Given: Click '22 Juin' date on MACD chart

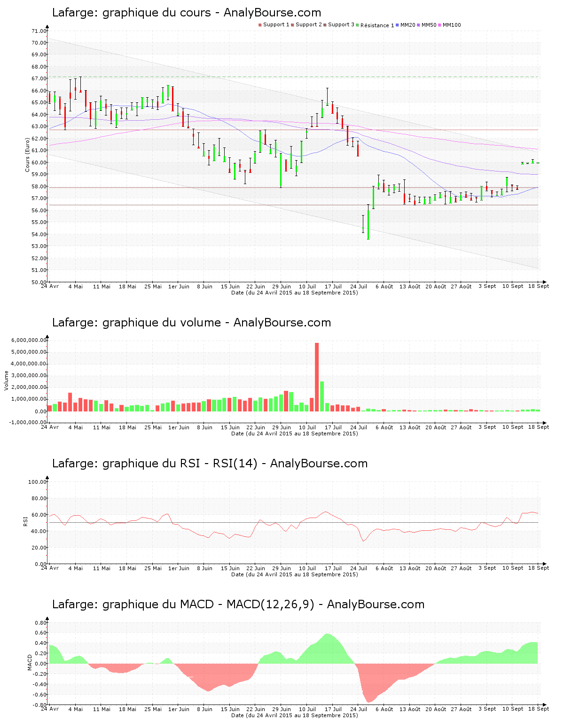Looking at the screenshot, I should pos(256,709).
